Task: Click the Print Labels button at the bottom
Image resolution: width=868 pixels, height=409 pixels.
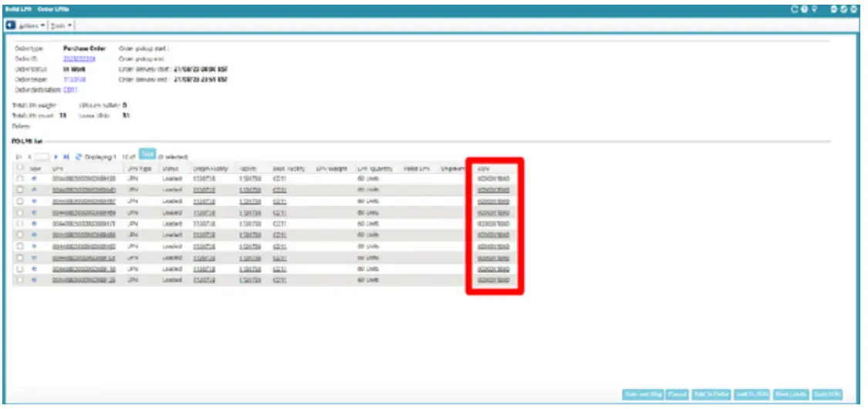Action: (791, 394)
